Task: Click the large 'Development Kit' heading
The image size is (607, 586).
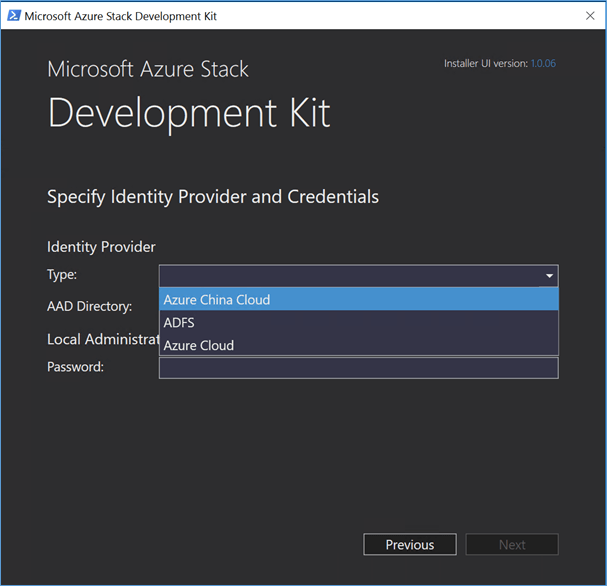Action: pyautogui.click(x=189, y=113)
